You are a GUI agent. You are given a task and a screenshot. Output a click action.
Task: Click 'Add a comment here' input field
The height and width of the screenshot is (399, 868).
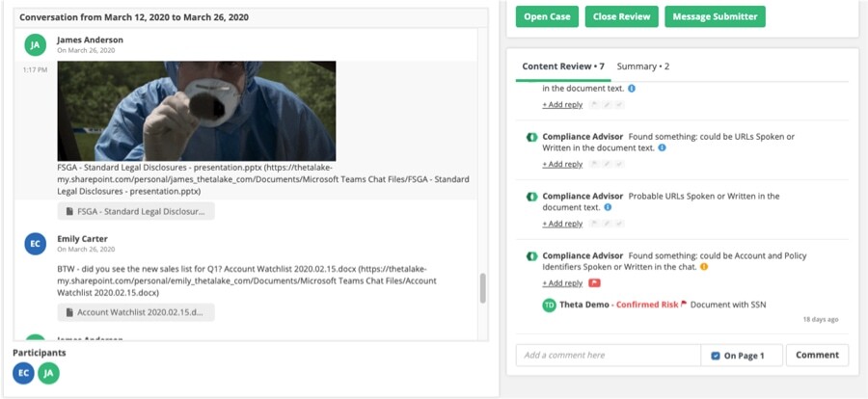tap(609, 356)
